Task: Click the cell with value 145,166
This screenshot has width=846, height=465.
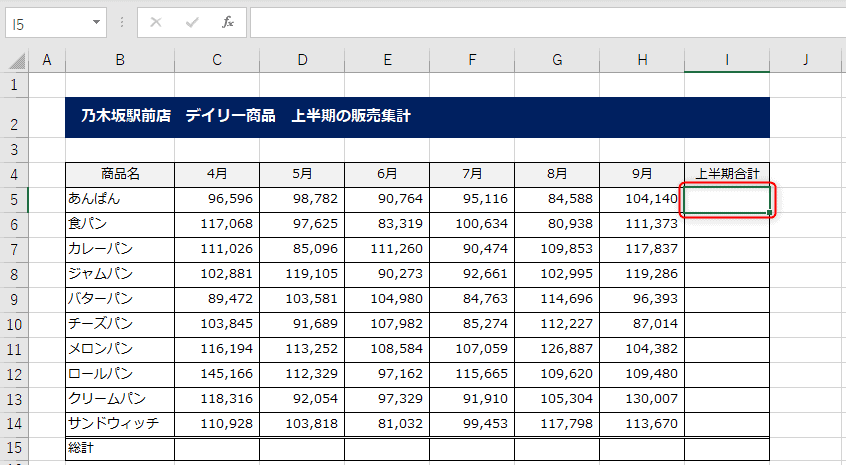Action: pyautogui.click(x=217, y=374)
